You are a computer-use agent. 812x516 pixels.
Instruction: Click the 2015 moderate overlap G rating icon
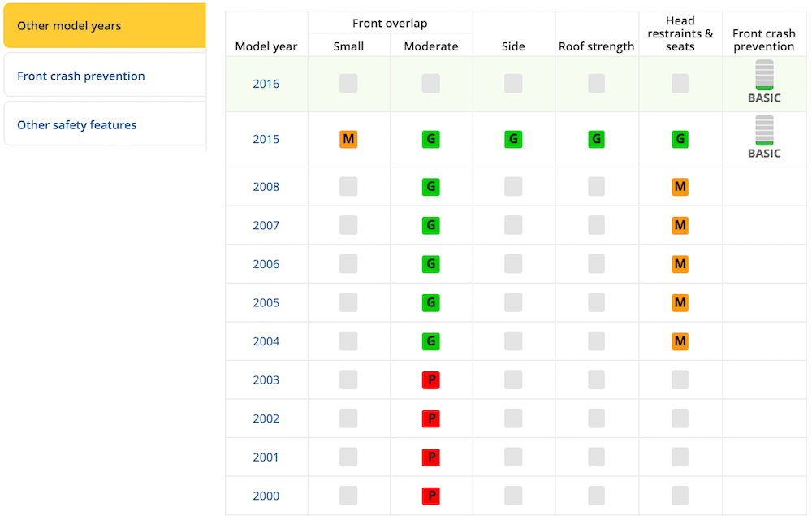pos(431,139)
